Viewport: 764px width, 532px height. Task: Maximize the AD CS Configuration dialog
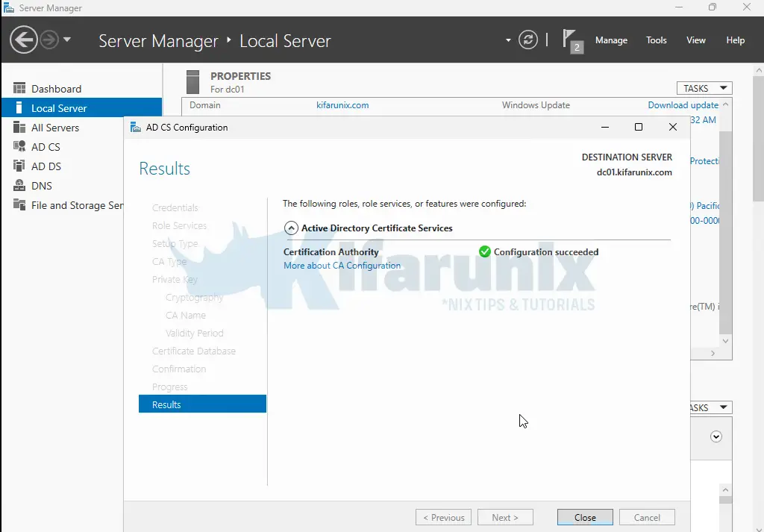[x=639, y=127]
